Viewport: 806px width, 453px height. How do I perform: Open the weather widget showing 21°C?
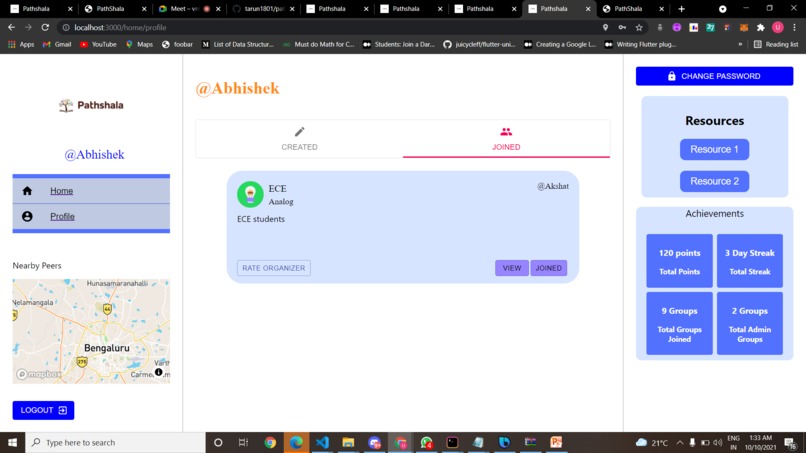point(652,443)
